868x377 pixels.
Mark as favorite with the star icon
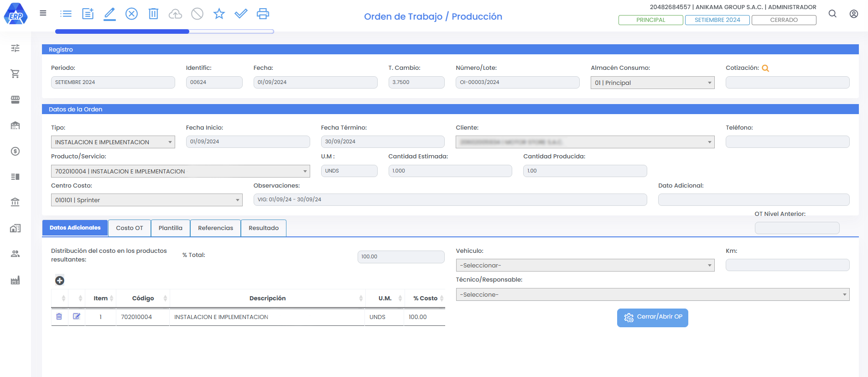(x=219, y=14)
